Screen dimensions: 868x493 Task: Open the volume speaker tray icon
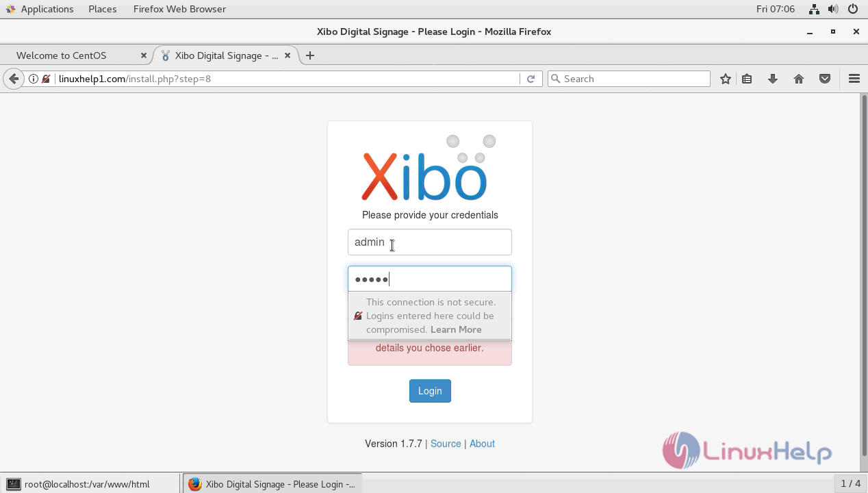coord(833,9)
